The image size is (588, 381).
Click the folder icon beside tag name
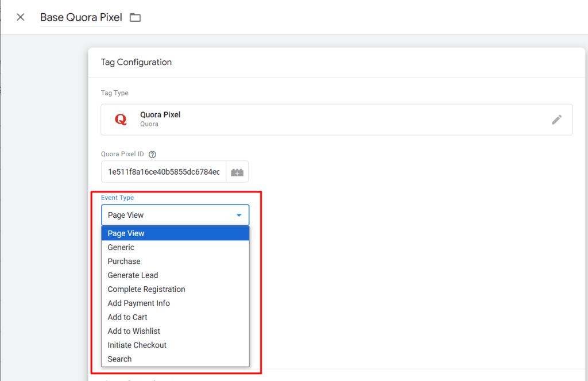(x=135, y=17)
